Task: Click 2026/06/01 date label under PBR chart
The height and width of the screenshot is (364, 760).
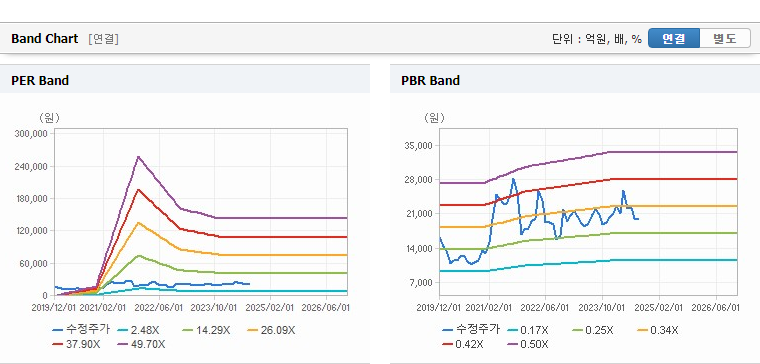Action: click(715, 308)
